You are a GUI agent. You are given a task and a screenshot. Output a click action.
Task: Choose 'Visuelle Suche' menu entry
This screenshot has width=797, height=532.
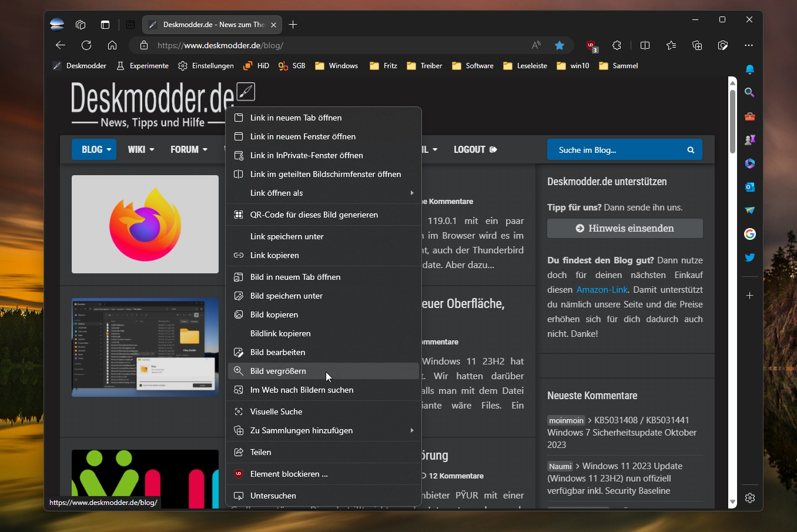point(324,411)
